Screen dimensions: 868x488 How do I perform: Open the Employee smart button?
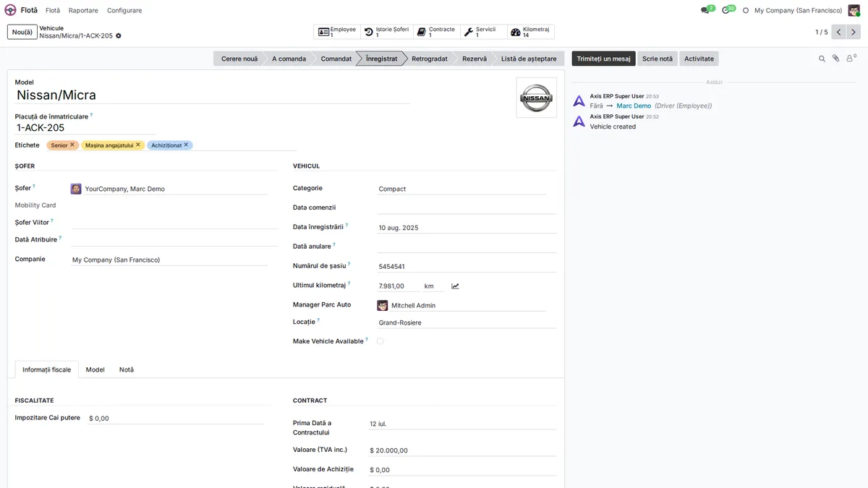[x=337, y=32]
